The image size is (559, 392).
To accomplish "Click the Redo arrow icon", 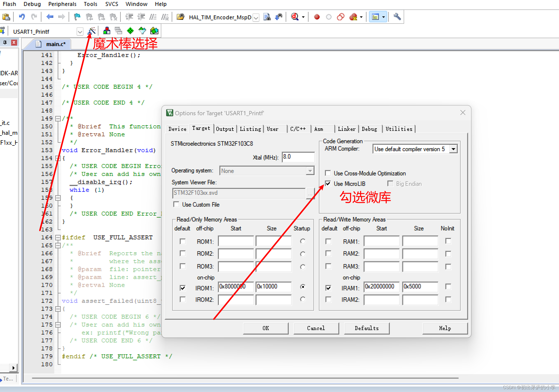I will pos(34,17).
